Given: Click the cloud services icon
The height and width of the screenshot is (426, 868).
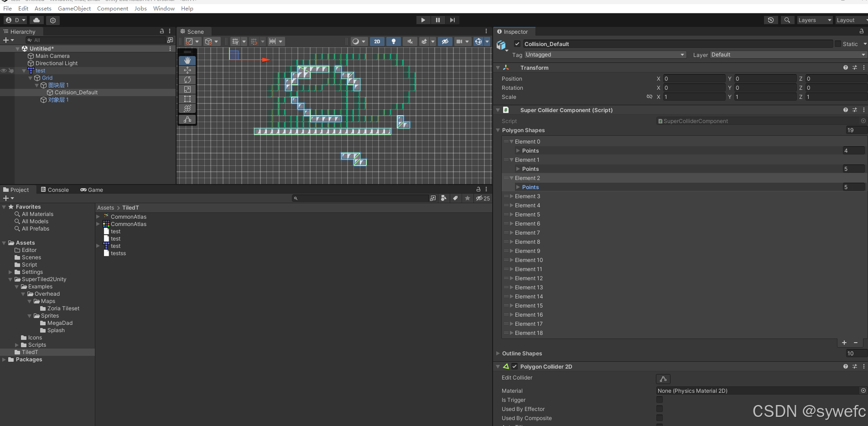Looking at the screenshot, I should tap(36, 20).
